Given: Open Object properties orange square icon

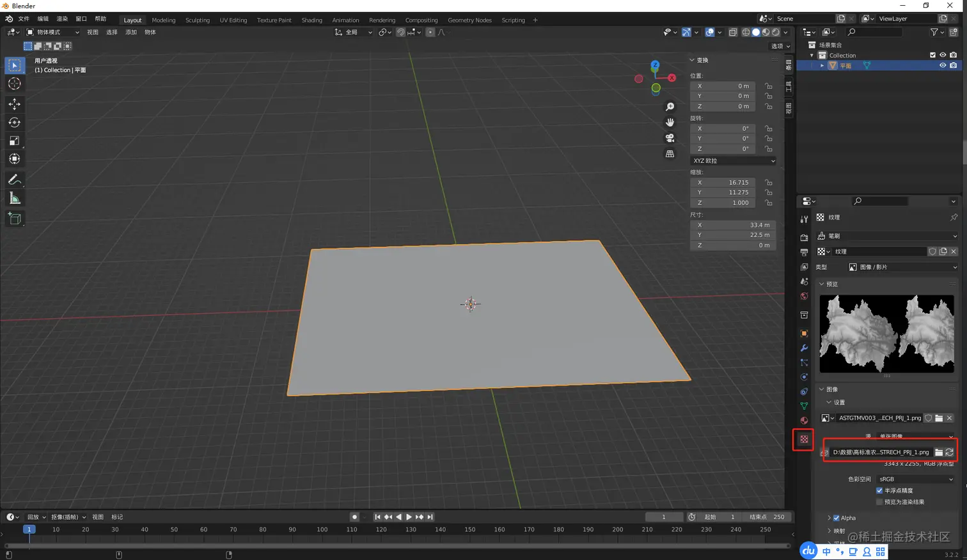Looking at the screenshot, I should [804, 333].
